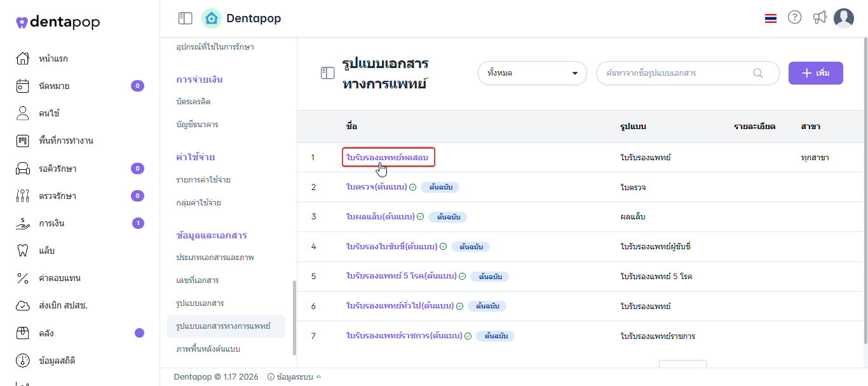Open ใบตรวจ(ต้นแบบ) template link
Screen dimensions: 868x386
(376, 187)
